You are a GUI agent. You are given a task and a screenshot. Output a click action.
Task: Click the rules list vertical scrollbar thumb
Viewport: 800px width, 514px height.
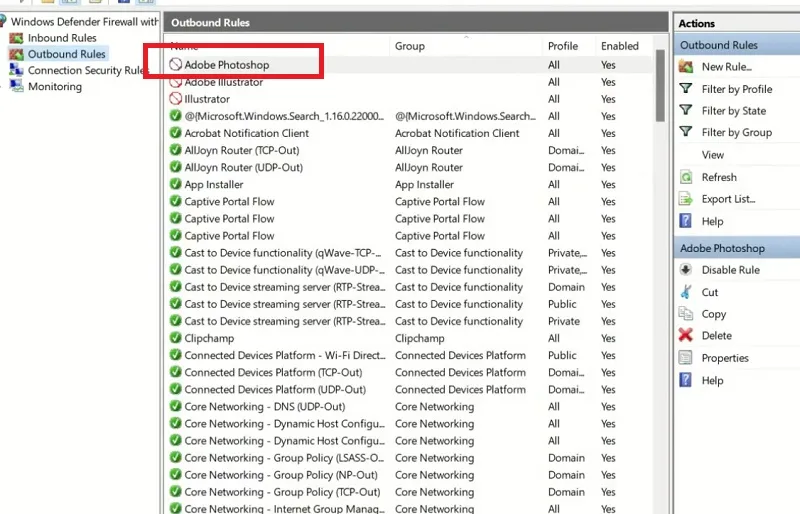(x=660, y=85)
